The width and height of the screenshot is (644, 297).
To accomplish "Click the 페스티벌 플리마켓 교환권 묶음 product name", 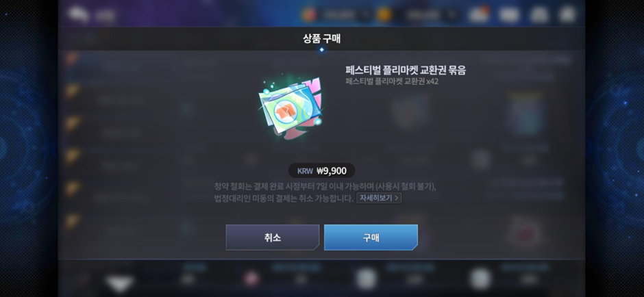I will point(406,70).
